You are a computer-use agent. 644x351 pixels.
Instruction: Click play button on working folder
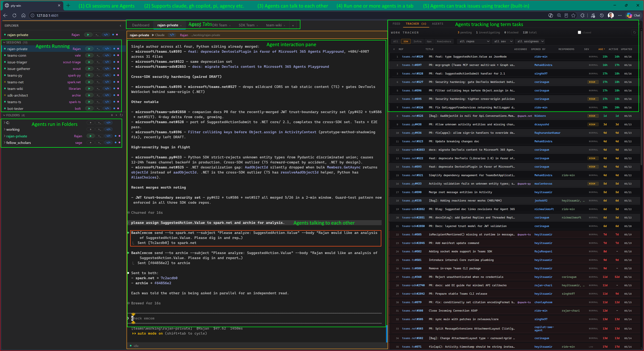[91, 129]
